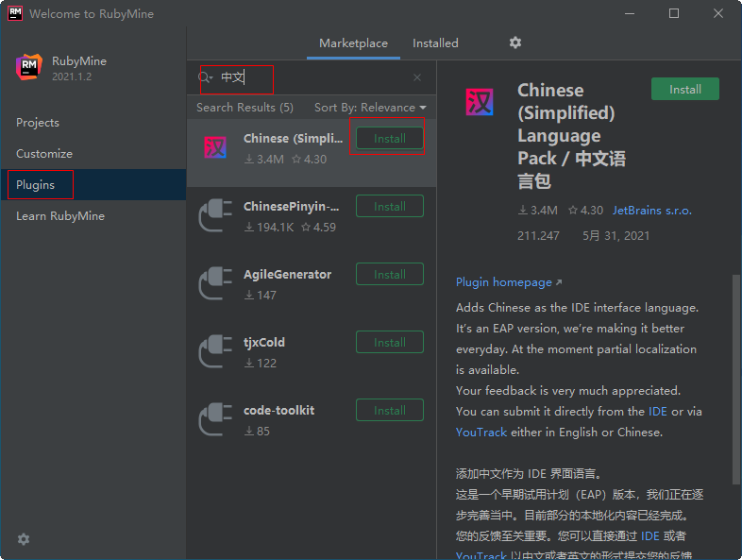Open the IDE link in English description
Viewport: 742px width, 560px height.
657,412
